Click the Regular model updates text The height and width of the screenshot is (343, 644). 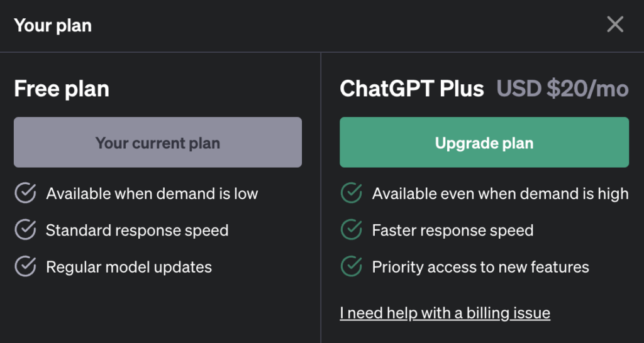(x=129, y=267)
